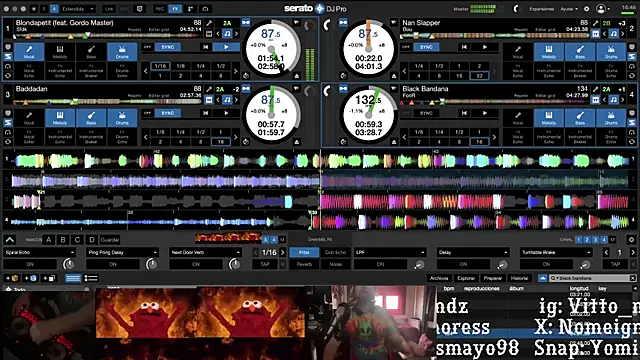Toggle the Drums stem on Black Bandana deck
Image resolution: width=640 pixels, height=360 pixels.
point(611,118)
